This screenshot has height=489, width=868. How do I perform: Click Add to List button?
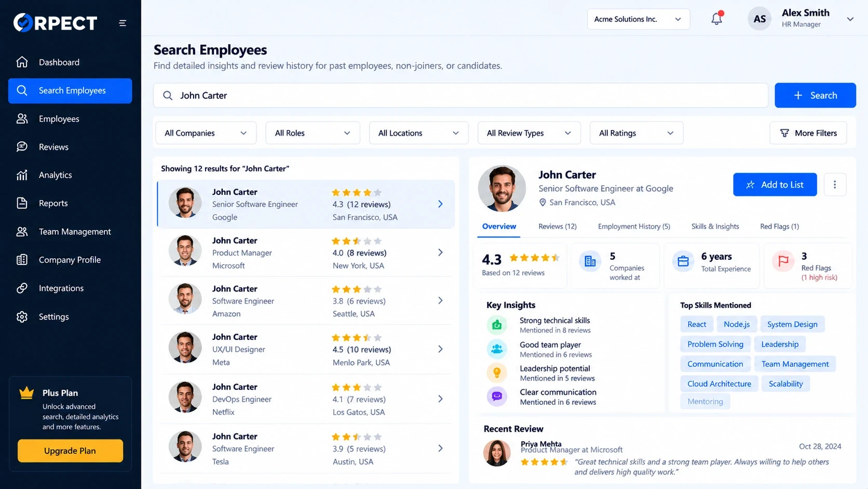(x=775, y=184)
